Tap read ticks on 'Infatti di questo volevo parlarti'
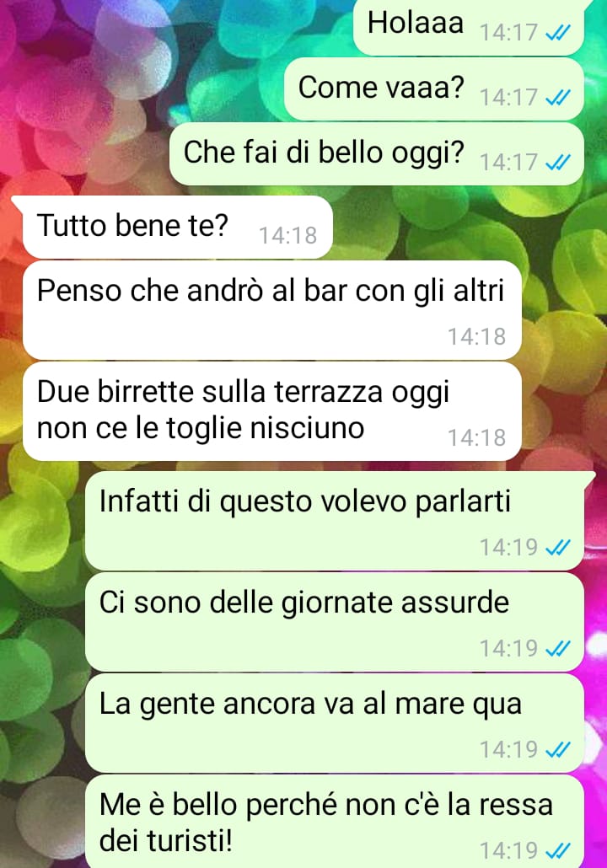607x868 pixels. click(x=558, y=548)
